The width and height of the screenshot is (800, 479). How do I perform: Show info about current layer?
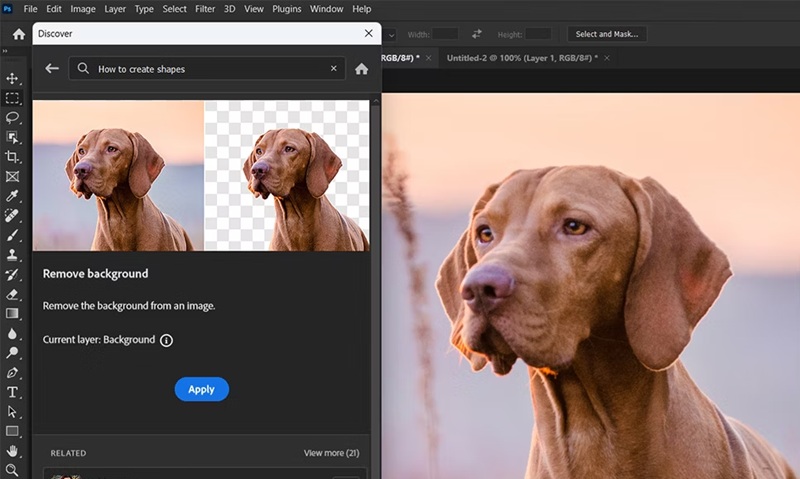[x=166, y=340]
